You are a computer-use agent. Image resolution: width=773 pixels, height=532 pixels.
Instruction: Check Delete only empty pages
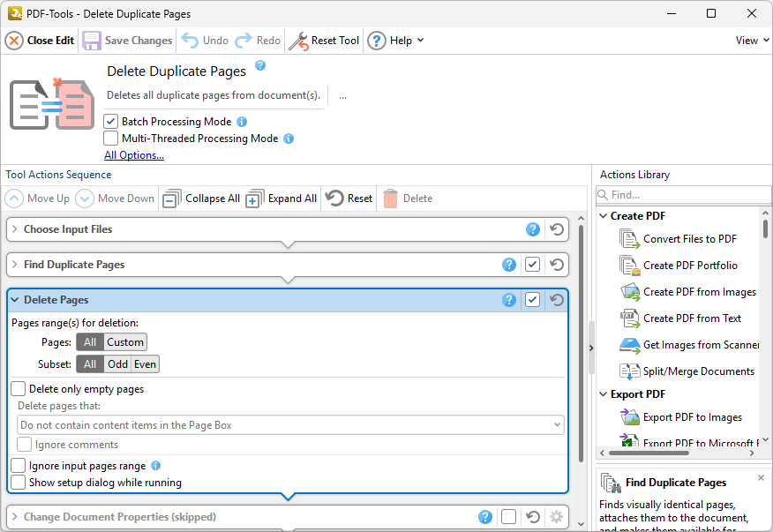pyautogui.click(x=19, y=389)
